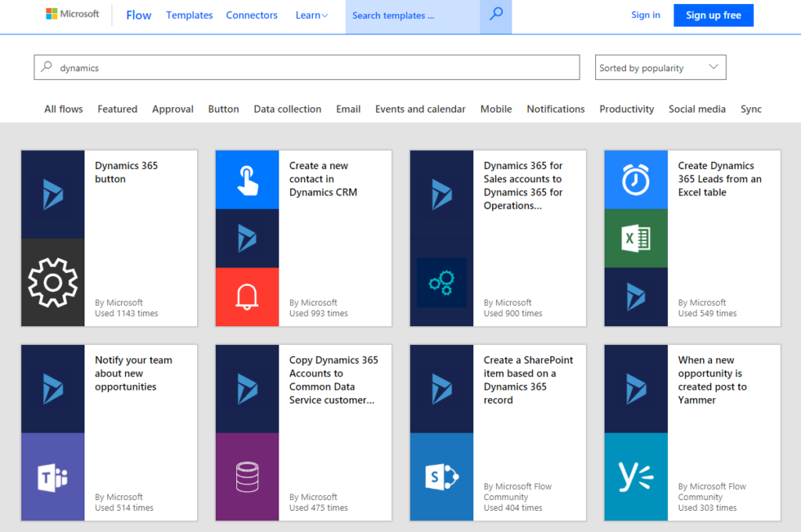
Task: Click the Sign up free button
Action: click(713, 15)
